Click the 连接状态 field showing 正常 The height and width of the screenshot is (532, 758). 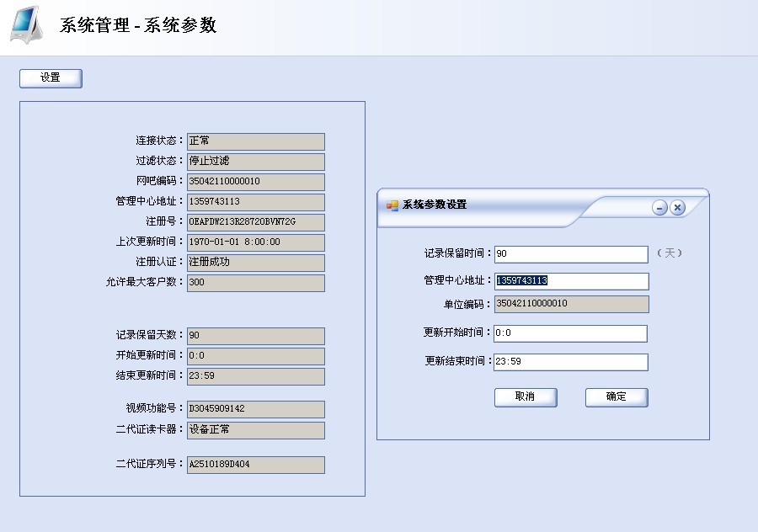coord(255,141)
